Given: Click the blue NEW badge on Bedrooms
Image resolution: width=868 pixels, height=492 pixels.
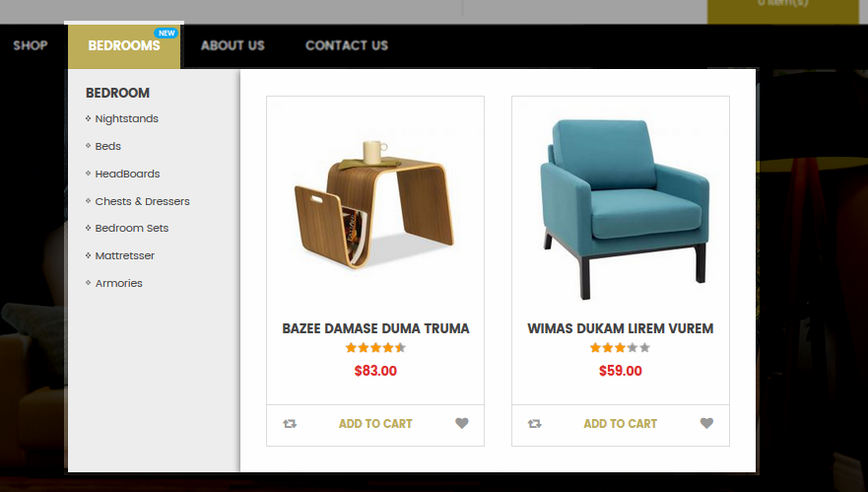Looking at the screenshot, I should click(x=167, y=34).
